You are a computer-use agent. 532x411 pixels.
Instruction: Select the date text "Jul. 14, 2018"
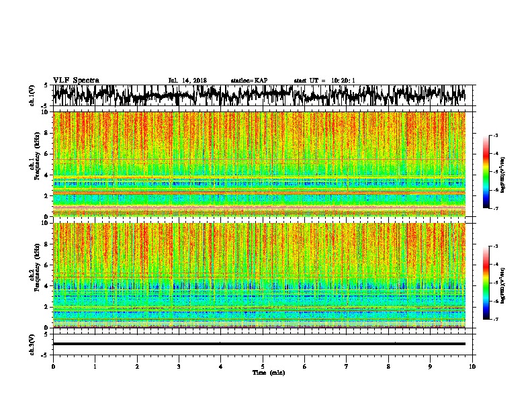click(187, 81)
